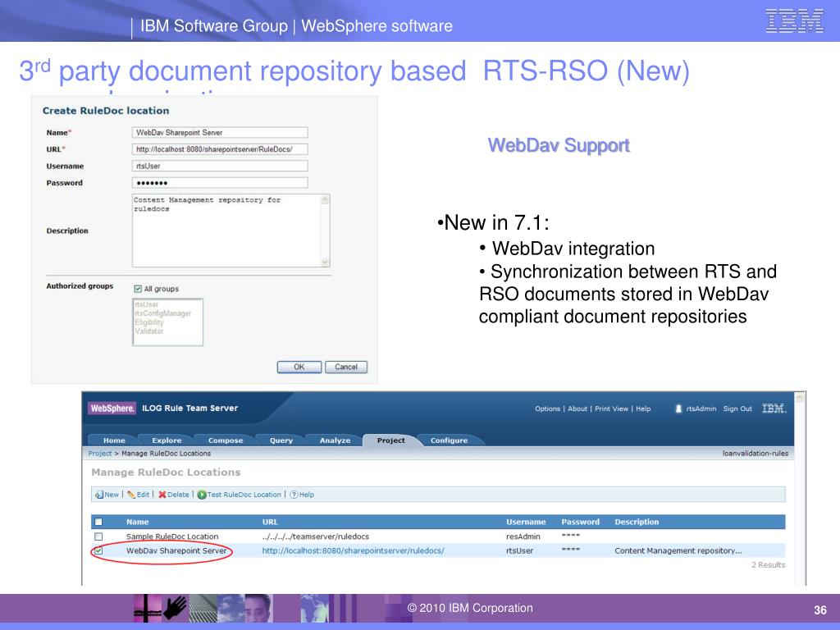Image resolution: width=840 pixels, height=630 pixels.
Task: Click the Options link
Action: [x=547, y=409]
